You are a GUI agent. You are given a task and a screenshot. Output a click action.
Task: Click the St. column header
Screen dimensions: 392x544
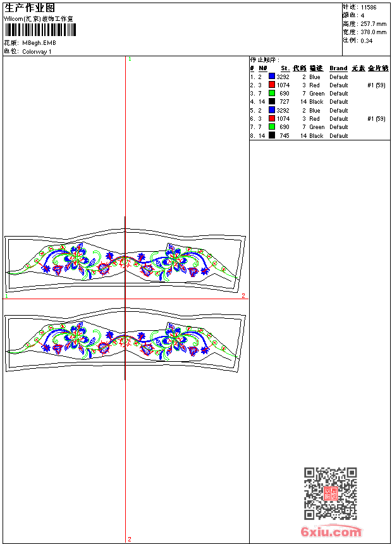(285, 68)
